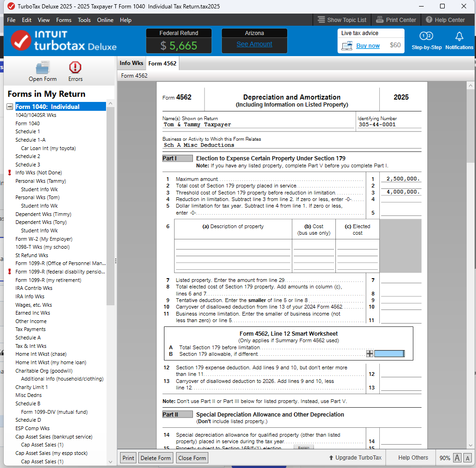Open the Online menu

[x=105, y=20]
